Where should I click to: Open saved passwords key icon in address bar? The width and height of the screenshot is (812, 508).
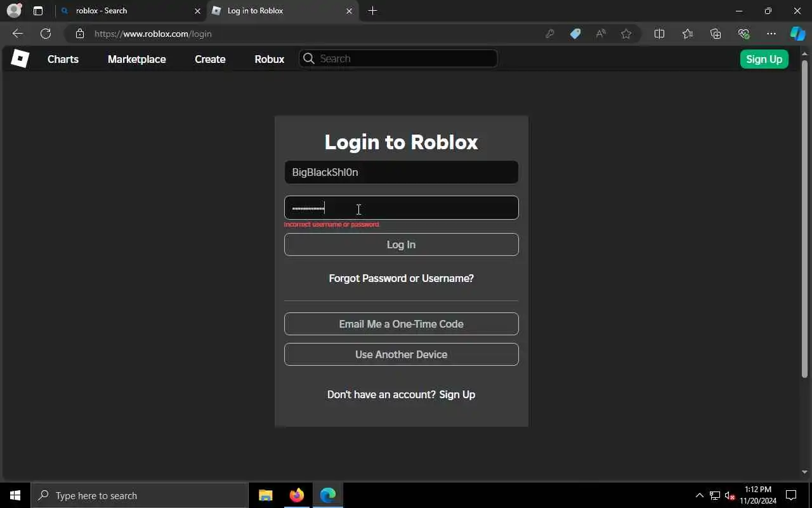tap(550, 34)
